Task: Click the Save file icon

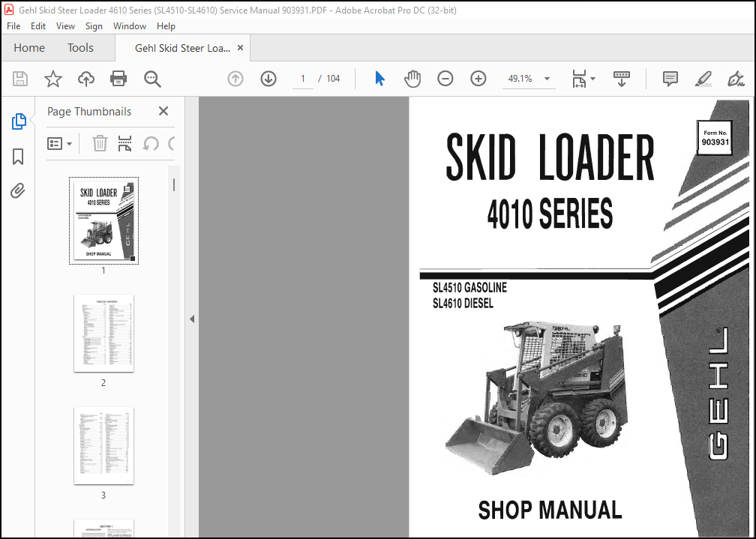Action: tap(20, 79)
